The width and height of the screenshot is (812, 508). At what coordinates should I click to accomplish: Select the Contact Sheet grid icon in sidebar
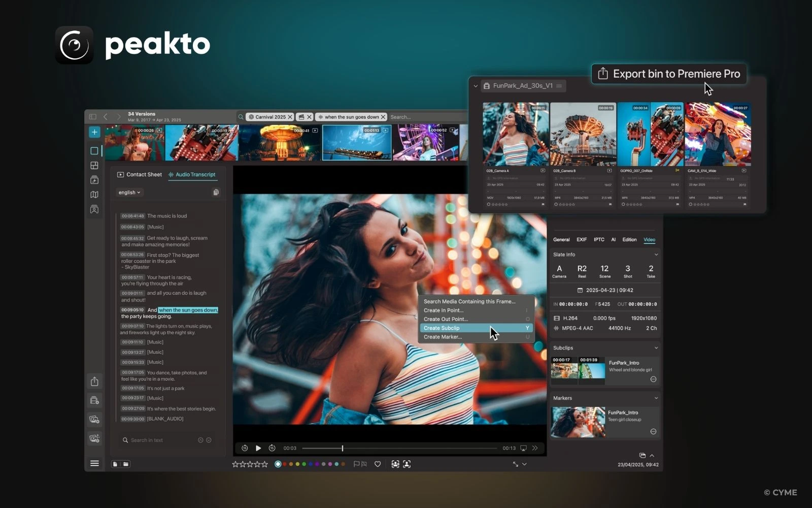[x=94, y=165]
